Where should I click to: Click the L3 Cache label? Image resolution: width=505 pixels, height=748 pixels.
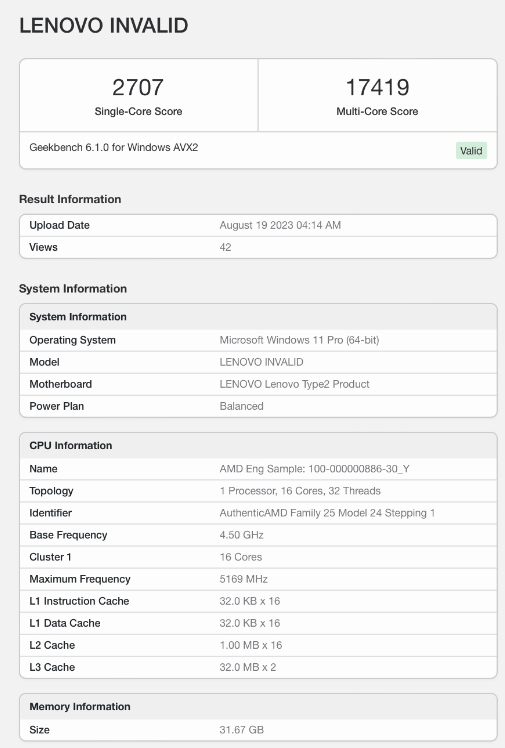[52, 667]
